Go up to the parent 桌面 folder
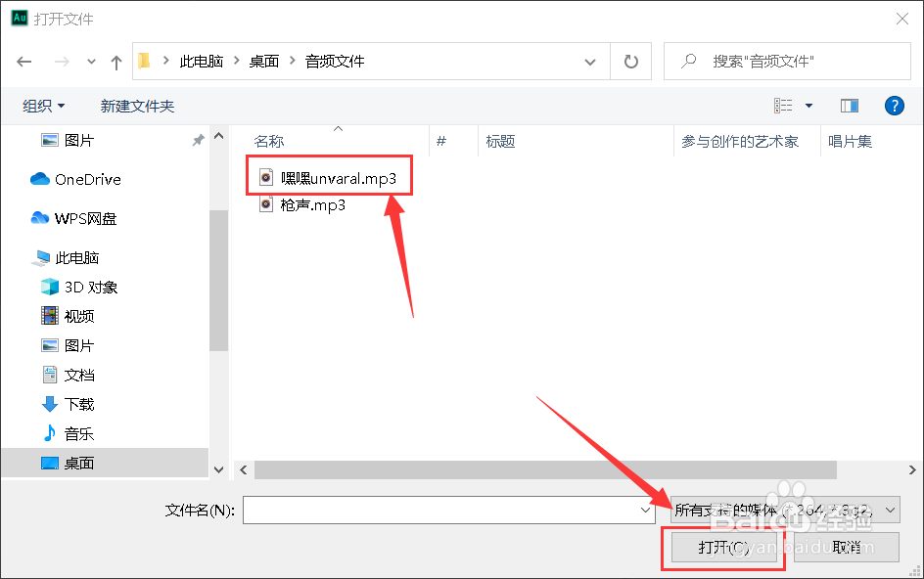 point(115,61)
